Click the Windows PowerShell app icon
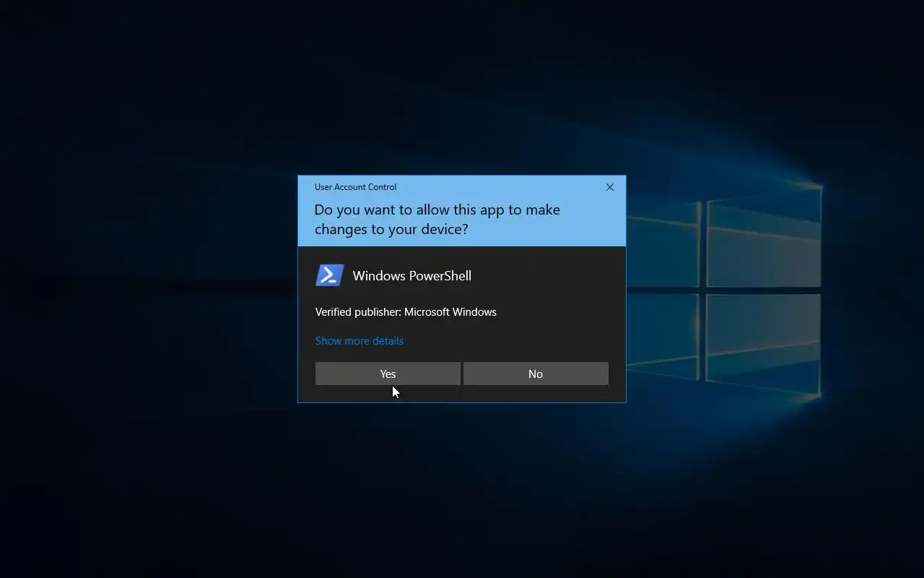This screenshot has width=924, height=578. coord(330,275)
